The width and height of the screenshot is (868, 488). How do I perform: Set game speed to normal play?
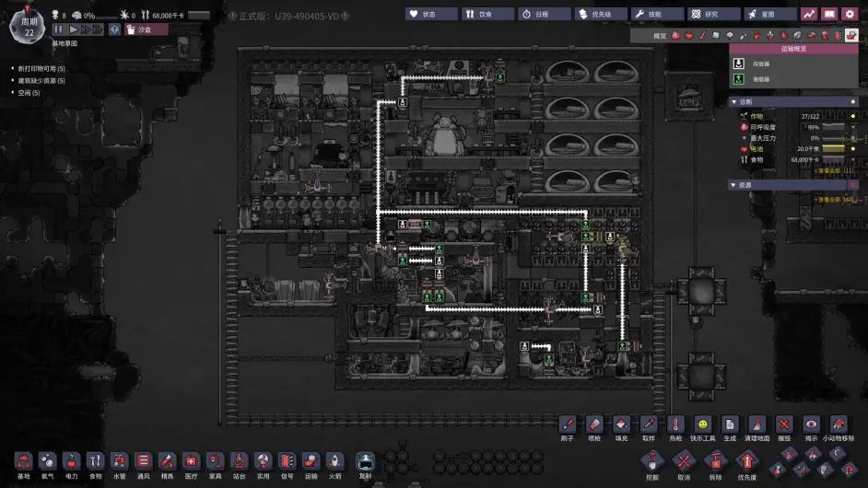(x=73, y=29)
